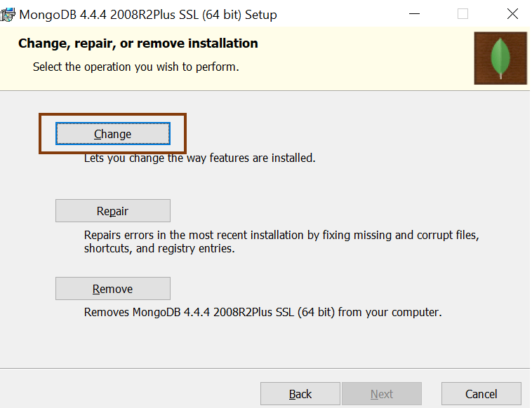Screen dimensions: 532x408
Task: Click the MongoDB leaf logo image
Action: [x=500, y=58]
